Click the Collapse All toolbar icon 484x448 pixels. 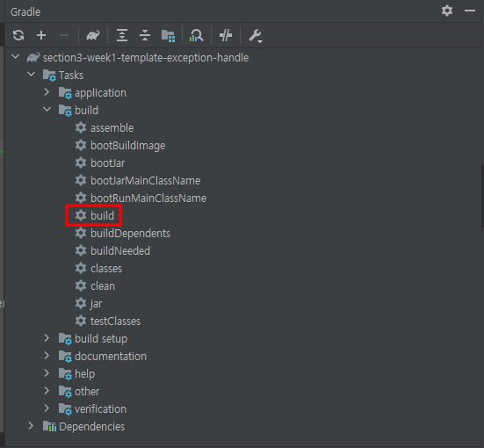[145, 35]
